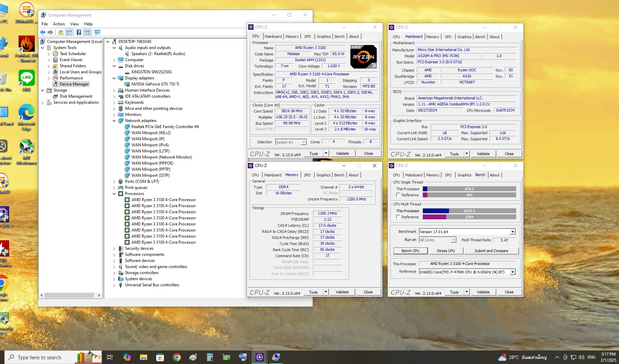
Task: Switch to Graphics tab in CPU-Z Mainboard window
Action: coord(464,37)
